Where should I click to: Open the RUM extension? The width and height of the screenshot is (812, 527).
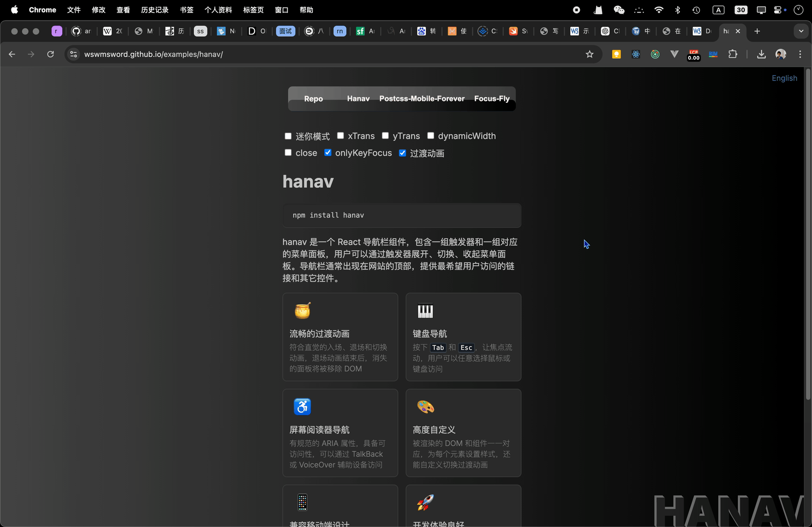713,54
